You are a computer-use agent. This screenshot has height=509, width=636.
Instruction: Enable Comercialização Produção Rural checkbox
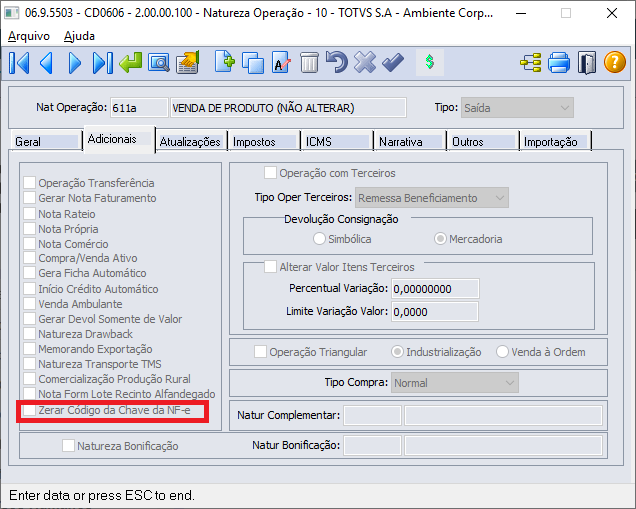(29, 379)
